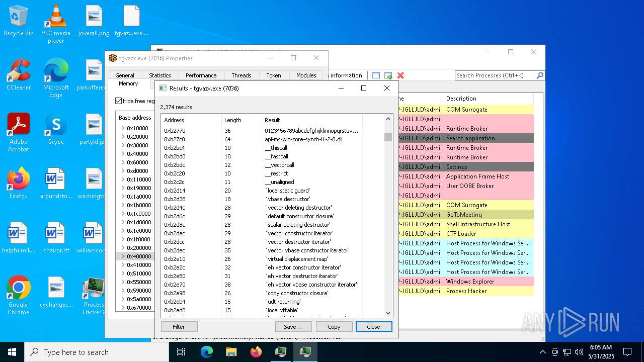Open helpfulmik Word document on desktop
Screen dimensions: 644x362
(19, 238)
